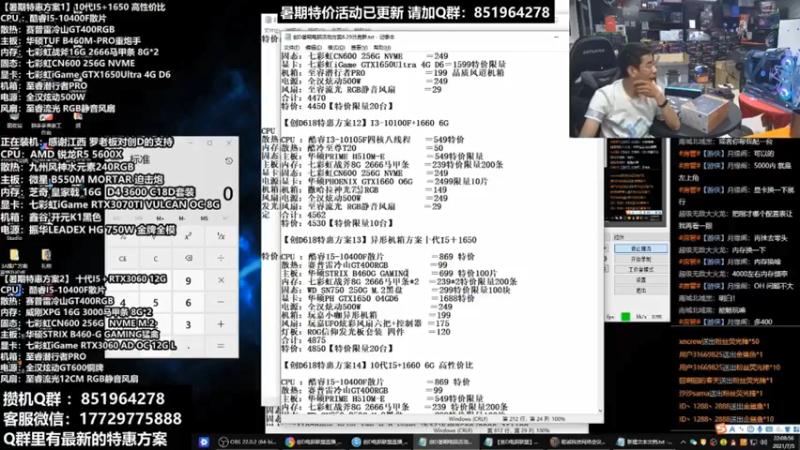Click the OBS preview thumbnail

click(635, 180)
